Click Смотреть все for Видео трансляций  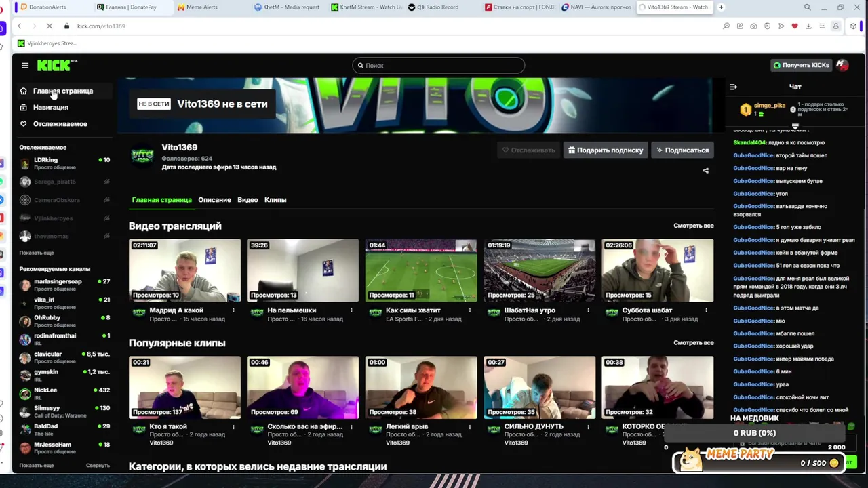pos(693,226)
